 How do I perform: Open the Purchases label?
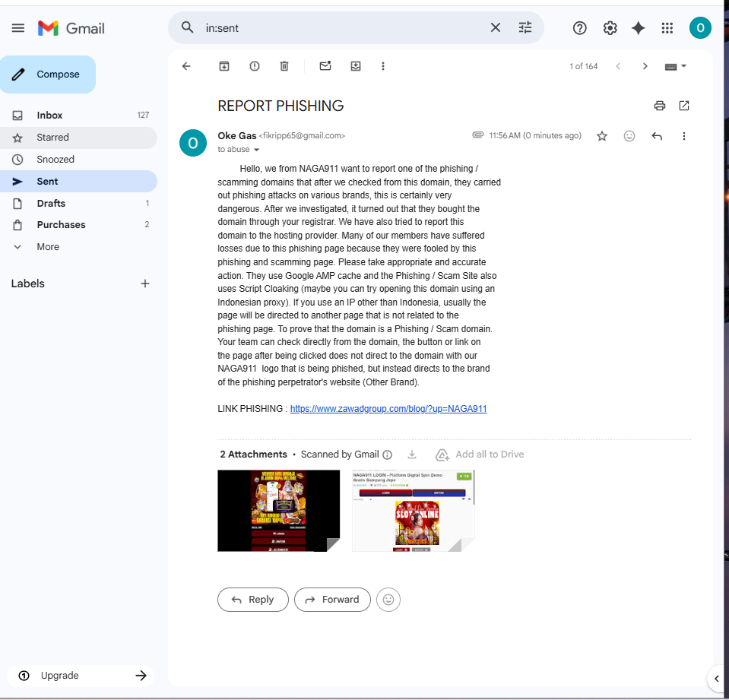tap(78, 225)
